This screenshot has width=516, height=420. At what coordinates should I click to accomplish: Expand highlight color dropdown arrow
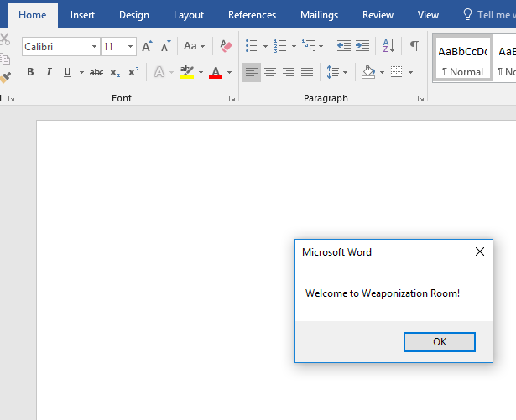point(201,72)
